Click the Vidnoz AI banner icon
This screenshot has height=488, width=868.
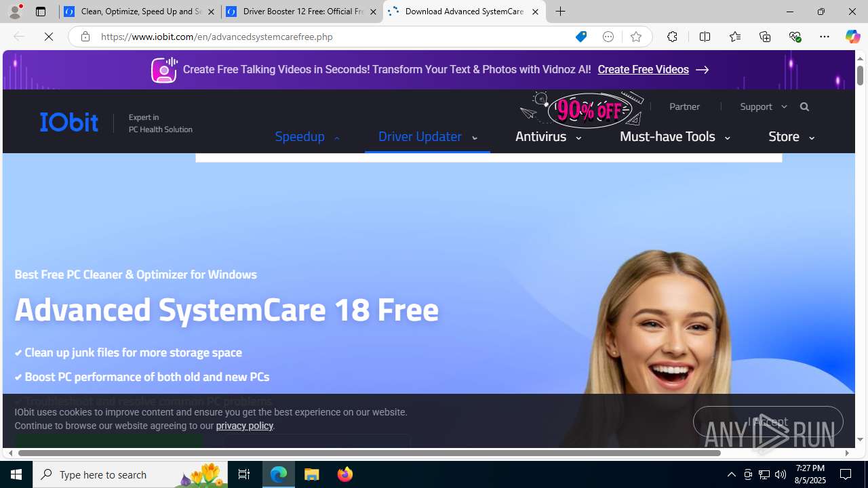pos(164,70)
